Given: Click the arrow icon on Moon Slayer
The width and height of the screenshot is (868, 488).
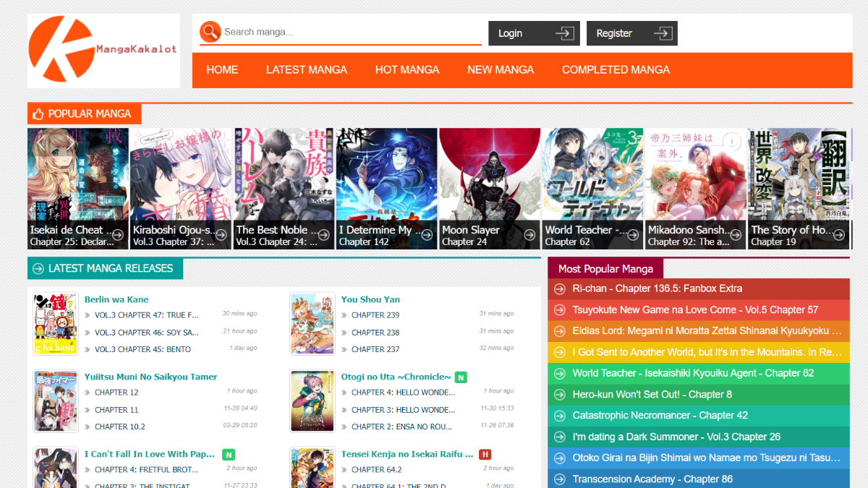Looking at the screenshot, I should click(x=529, y=235).
